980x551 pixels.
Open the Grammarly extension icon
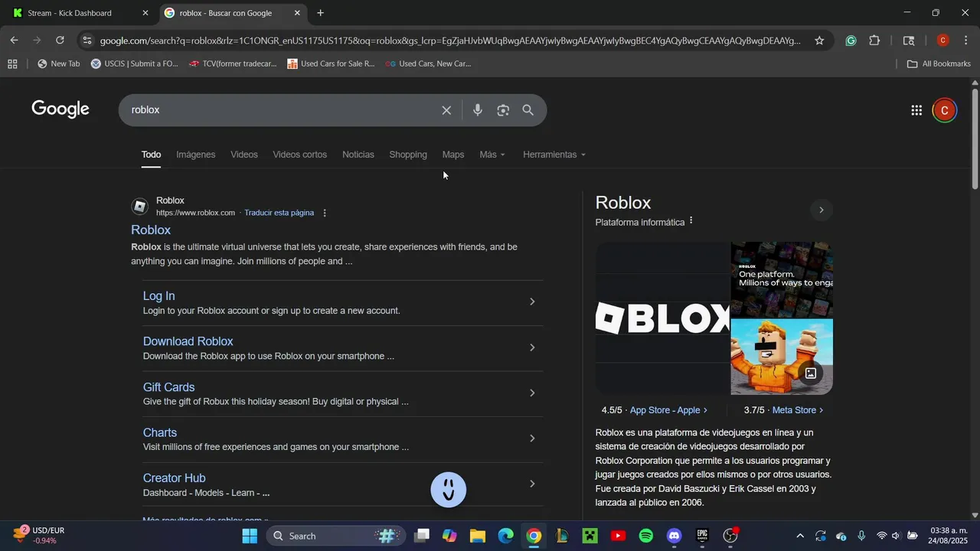[851, 41]
